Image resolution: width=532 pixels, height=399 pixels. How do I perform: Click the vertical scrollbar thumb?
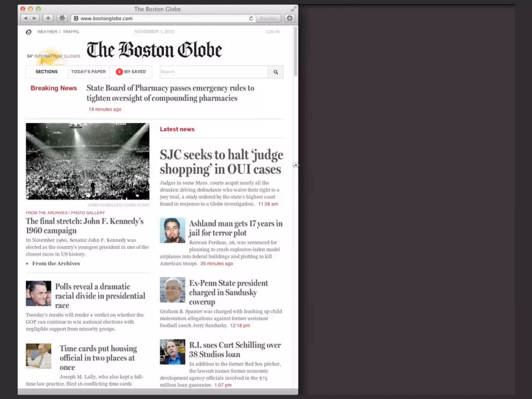[295, 52]
